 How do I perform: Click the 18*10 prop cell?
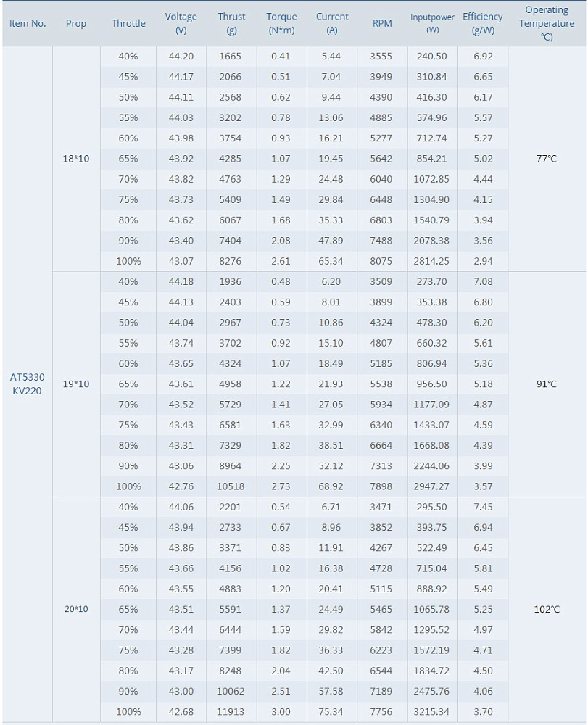pos(76,159)
